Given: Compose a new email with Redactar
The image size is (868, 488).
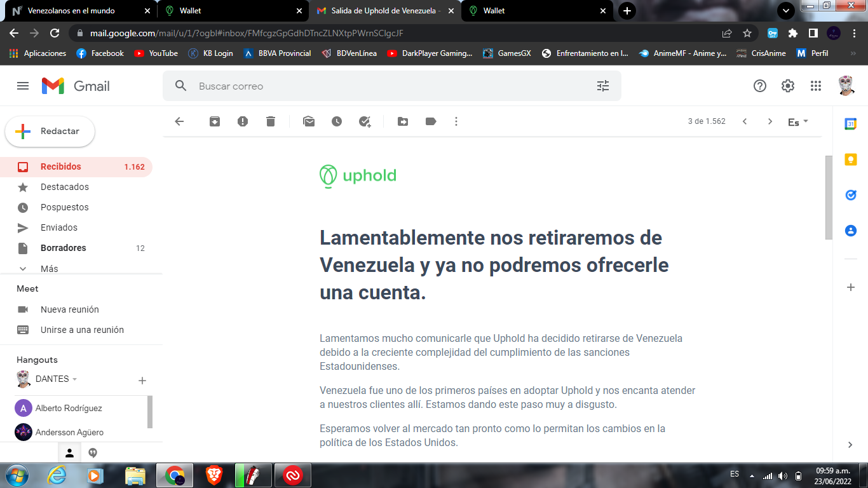Looking at the screenshot, I should coord(50,132).
